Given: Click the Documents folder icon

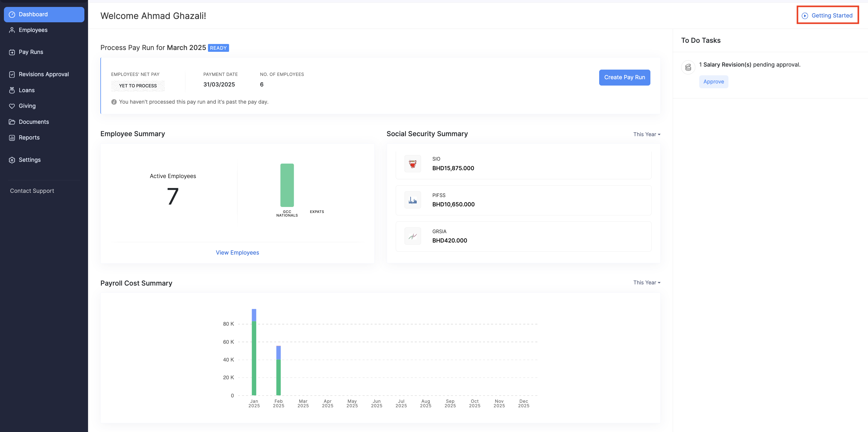Looking at the screenshot, I should [x=12, y=122].
